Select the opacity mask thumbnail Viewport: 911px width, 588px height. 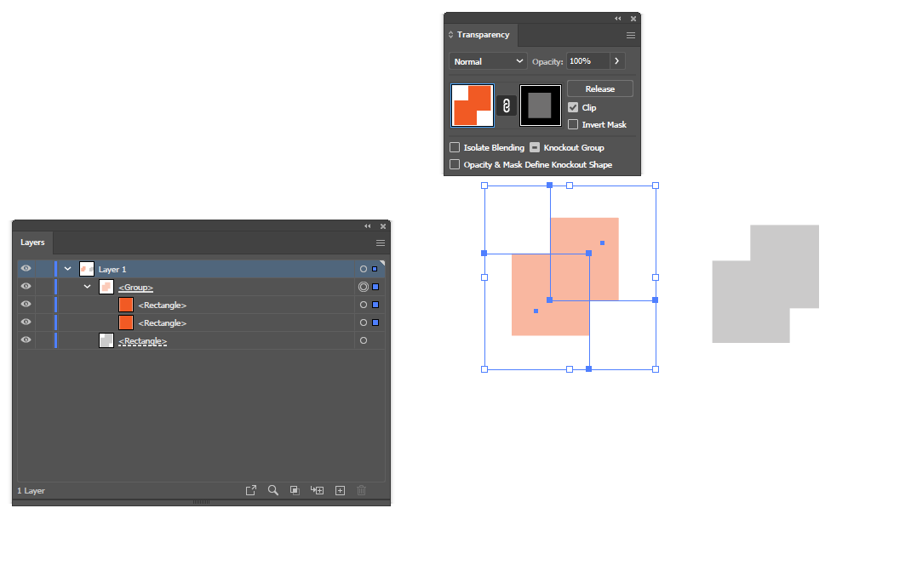tap(540, 105)
